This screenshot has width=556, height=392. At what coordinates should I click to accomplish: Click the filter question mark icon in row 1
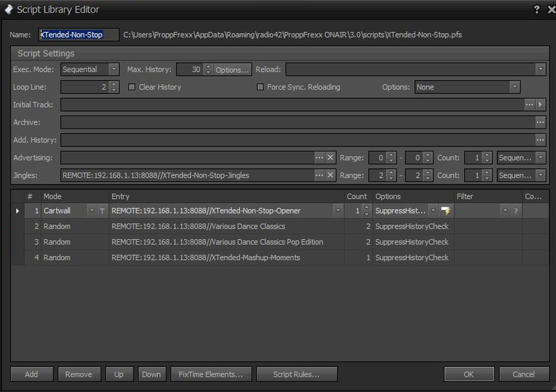tap(516, 211)
